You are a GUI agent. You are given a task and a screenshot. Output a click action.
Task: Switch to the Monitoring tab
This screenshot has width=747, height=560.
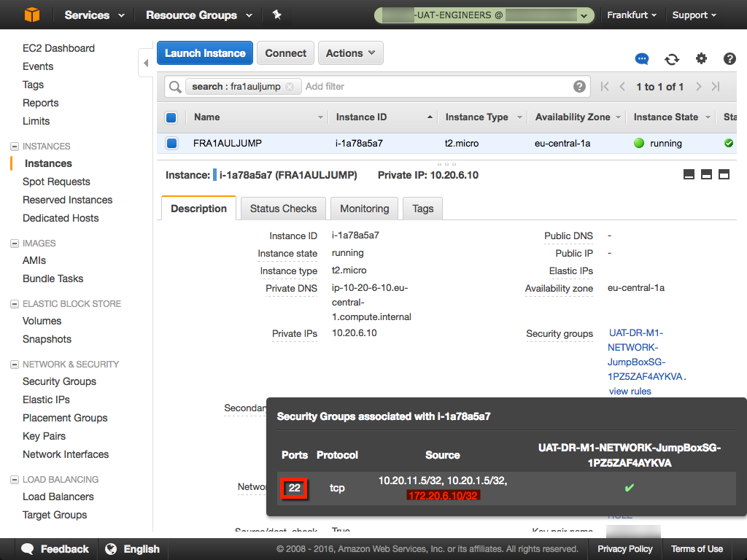pyautogui.click(x=365, y=209)
